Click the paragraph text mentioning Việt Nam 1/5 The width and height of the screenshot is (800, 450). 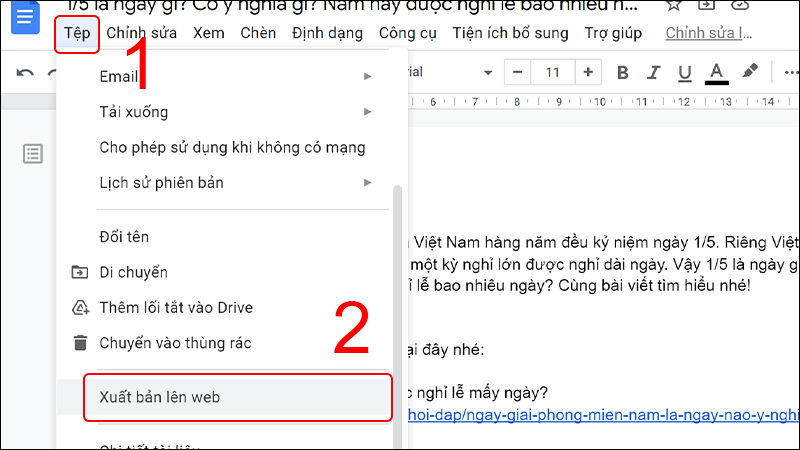point(604,264)
